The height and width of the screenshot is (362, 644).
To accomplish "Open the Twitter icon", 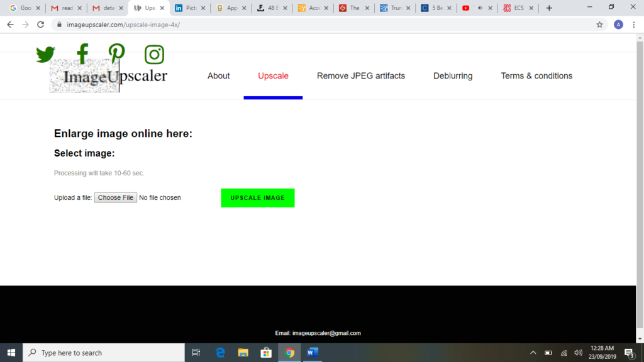I will click(x=45, y=55).
